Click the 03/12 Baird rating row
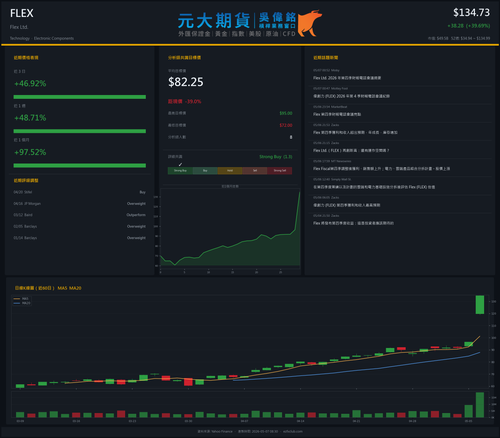 80,215
